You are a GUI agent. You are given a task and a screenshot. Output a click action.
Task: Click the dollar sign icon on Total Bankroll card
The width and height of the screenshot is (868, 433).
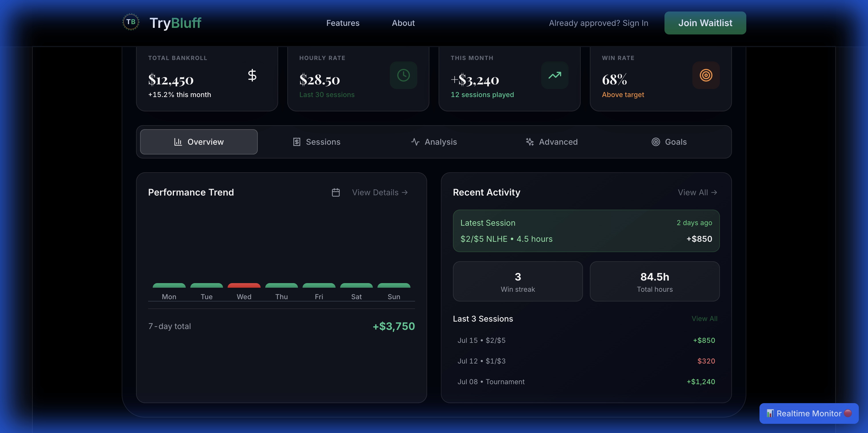click(252, 75)
